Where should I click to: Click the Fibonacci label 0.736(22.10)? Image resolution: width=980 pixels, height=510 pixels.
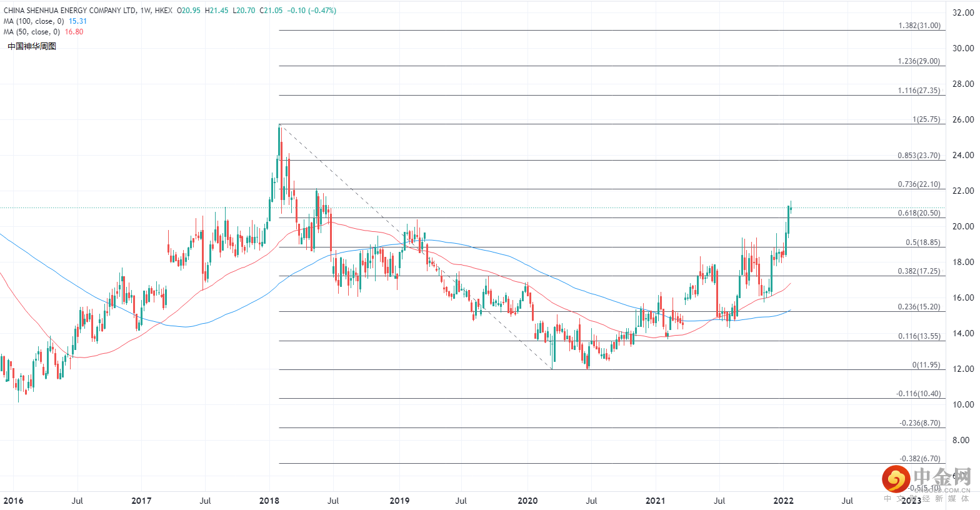click(919, 184)
